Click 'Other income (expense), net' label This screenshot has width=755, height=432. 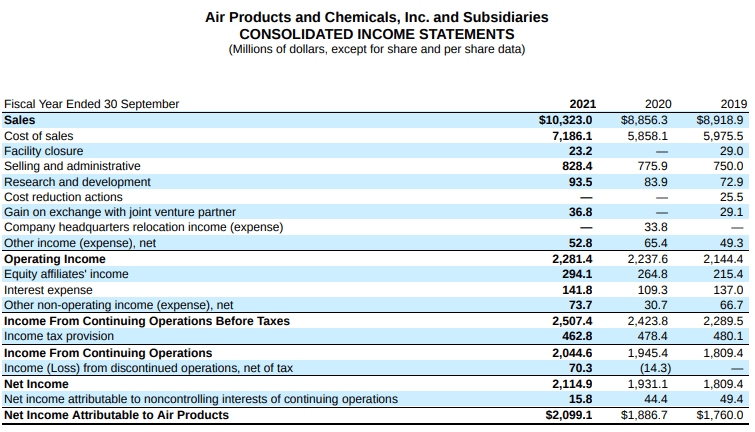tap(80, 243)
